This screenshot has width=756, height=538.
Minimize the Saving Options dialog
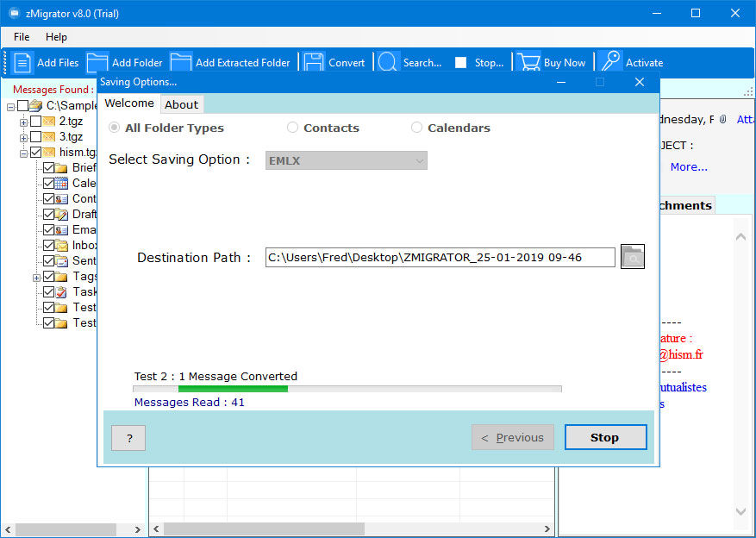click(x=561, y=82)
